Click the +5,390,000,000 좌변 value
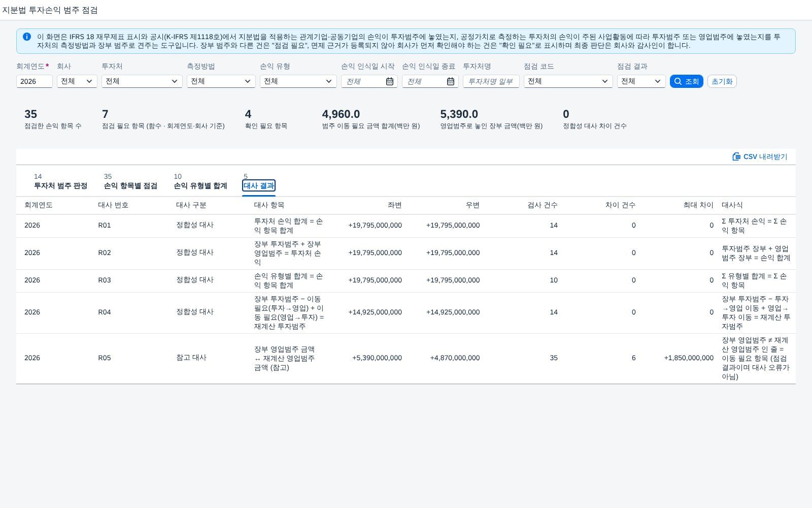 click(x=377, y=358)
